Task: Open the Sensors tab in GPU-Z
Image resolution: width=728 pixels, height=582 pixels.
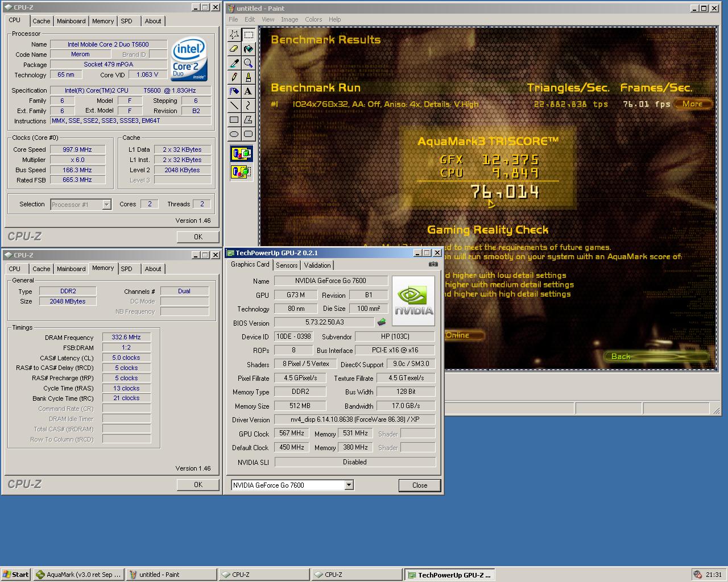Action: (x=287, y=265)
